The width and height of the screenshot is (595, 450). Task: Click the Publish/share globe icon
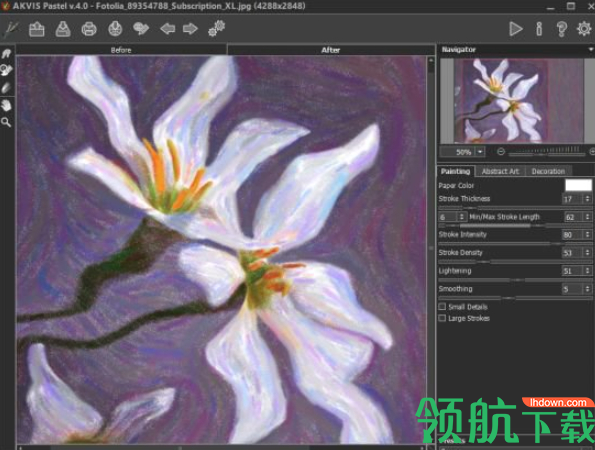[115, 29]
